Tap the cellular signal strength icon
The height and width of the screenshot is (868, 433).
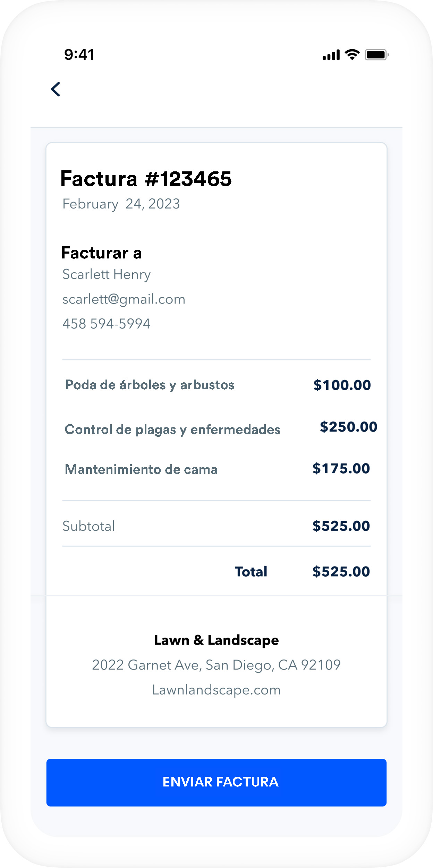[x=331, y=55]
